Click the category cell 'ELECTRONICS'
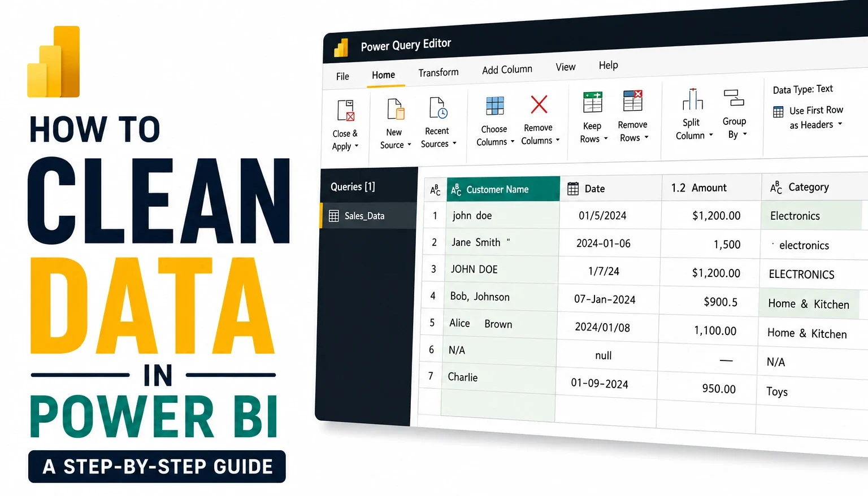 click(813, 274)
